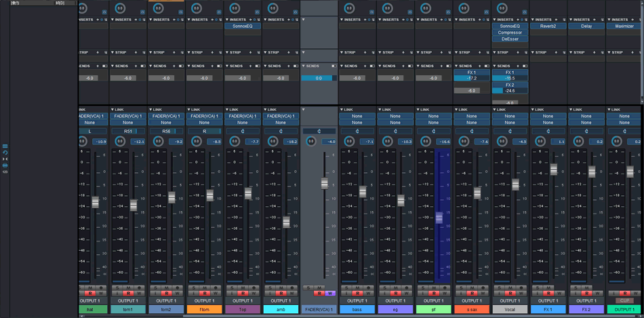Select the hat channel name label
This screenshot has height=318, width=644.
pos(90,310)
